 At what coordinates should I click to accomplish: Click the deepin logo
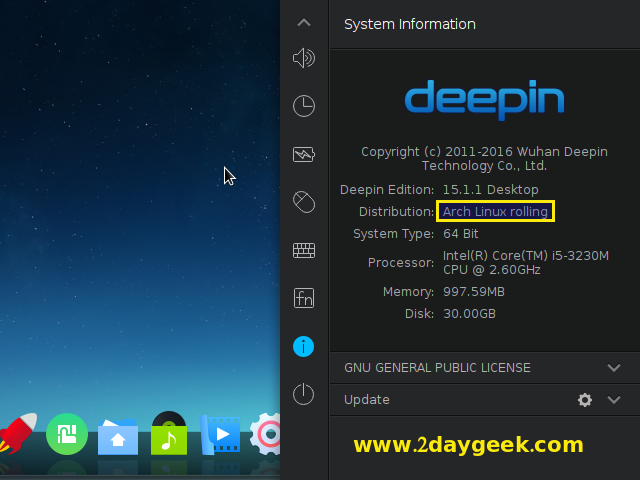[484, 100]
